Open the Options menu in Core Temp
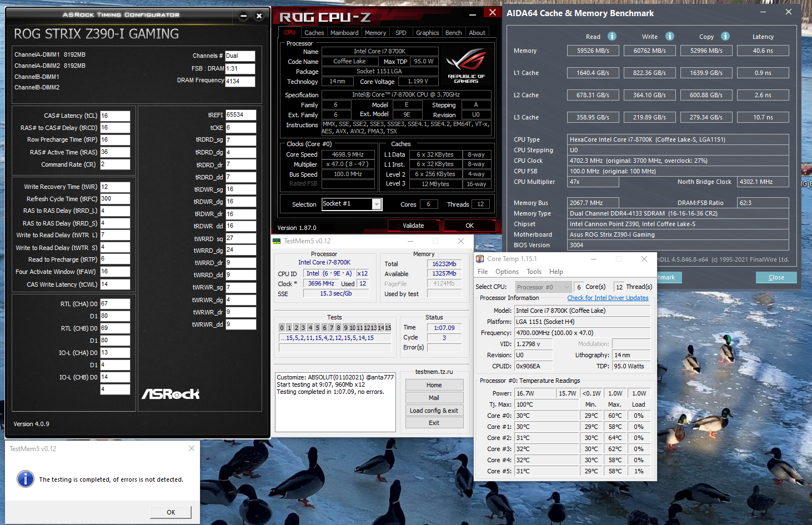 point(507,272)
